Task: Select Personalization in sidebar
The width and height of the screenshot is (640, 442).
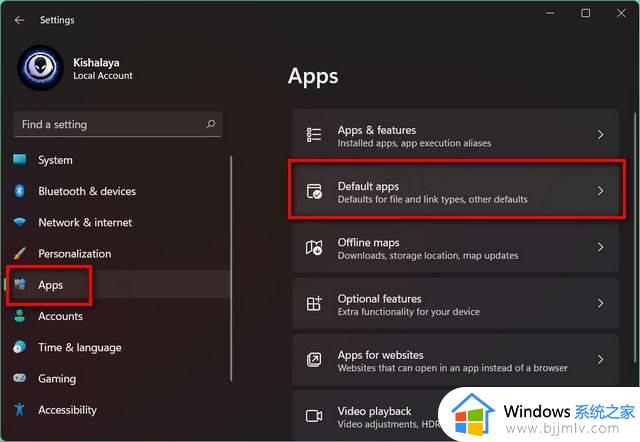Action: 75,253
